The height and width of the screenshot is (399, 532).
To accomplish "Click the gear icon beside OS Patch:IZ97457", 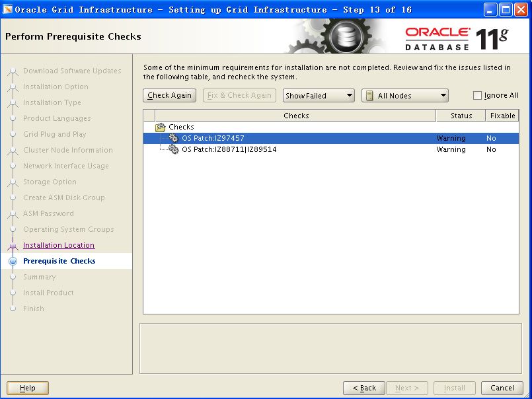I will 174,138.
